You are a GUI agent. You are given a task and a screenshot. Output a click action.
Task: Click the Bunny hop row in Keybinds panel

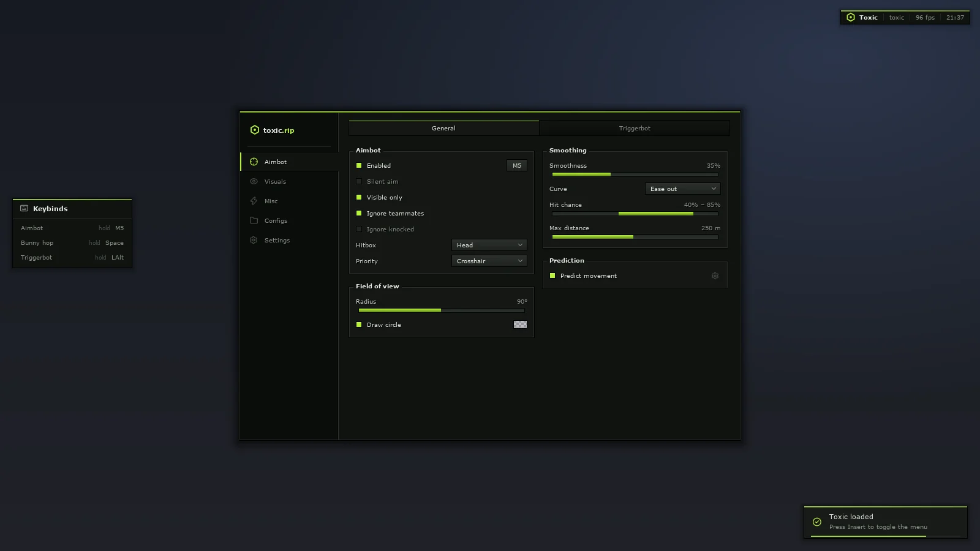pyautogui.click(x=72, y=242)
